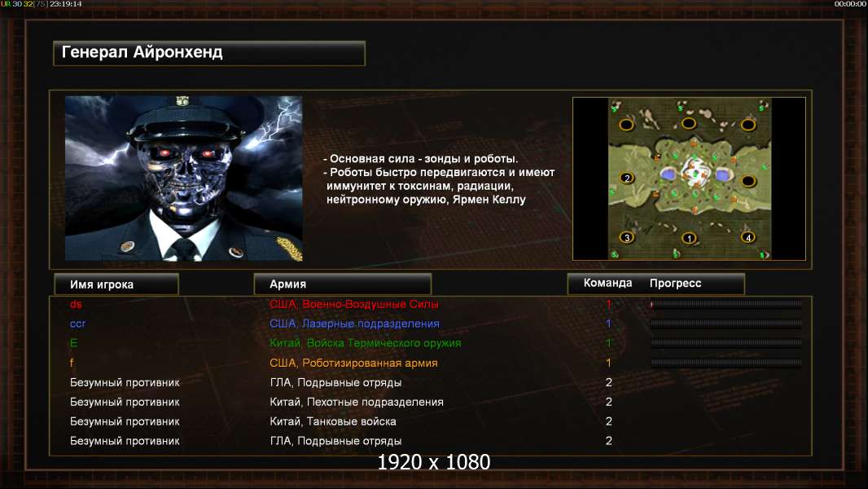Viewport: 868px width, 489px height.
Task: Click the General Ironhand robot portrait
Action: coord(184,178)
